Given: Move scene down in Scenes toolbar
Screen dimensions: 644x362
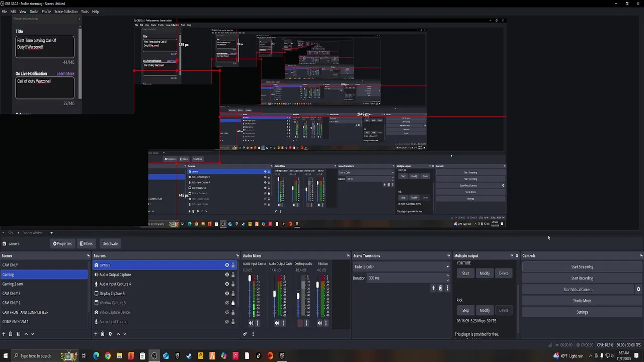Looking at the screenshot, I should tap(33, 334).
